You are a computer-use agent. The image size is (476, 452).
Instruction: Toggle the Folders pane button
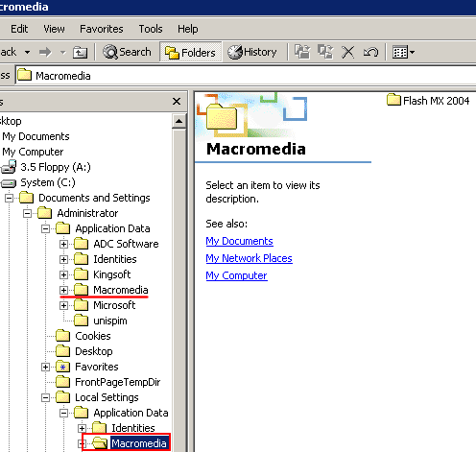coord(190,52)
